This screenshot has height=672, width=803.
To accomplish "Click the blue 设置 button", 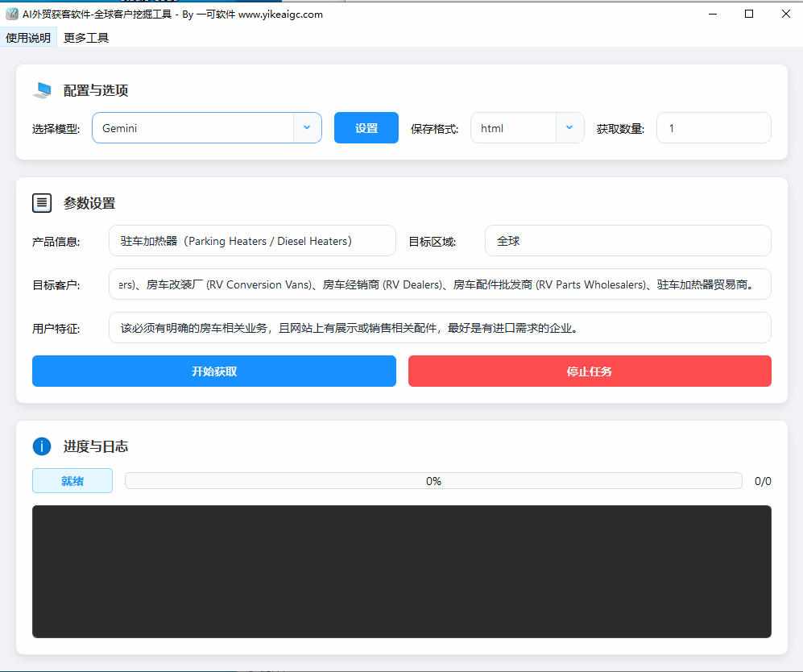I will click(x=366, y=127).
